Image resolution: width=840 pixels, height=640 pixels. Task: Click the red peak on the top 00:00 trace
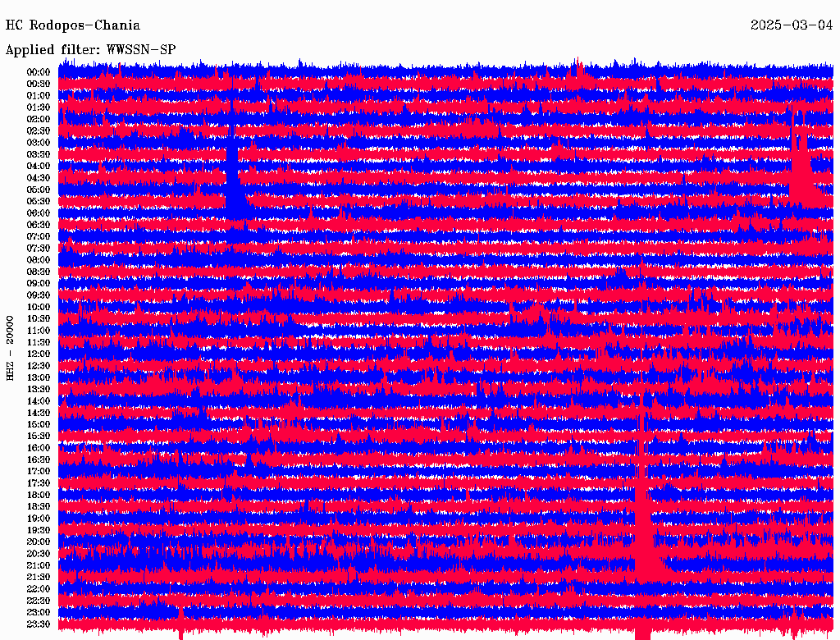point(579,69)
